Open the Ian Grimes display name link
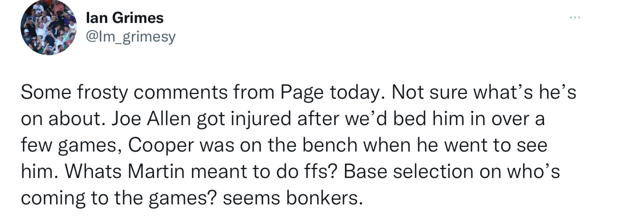 pyautogui.click(x=125, y=18)
